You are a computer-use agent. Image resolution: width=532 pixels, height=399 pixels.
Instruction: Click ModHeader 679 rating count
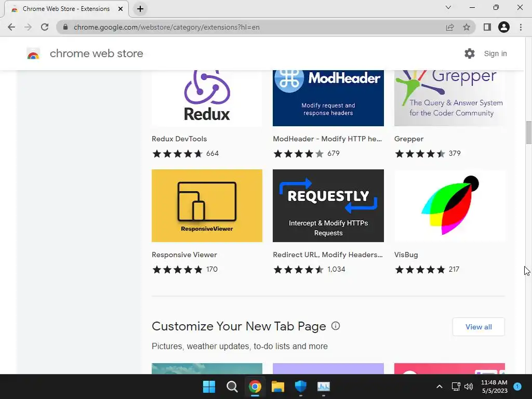(x=334, y=153)
